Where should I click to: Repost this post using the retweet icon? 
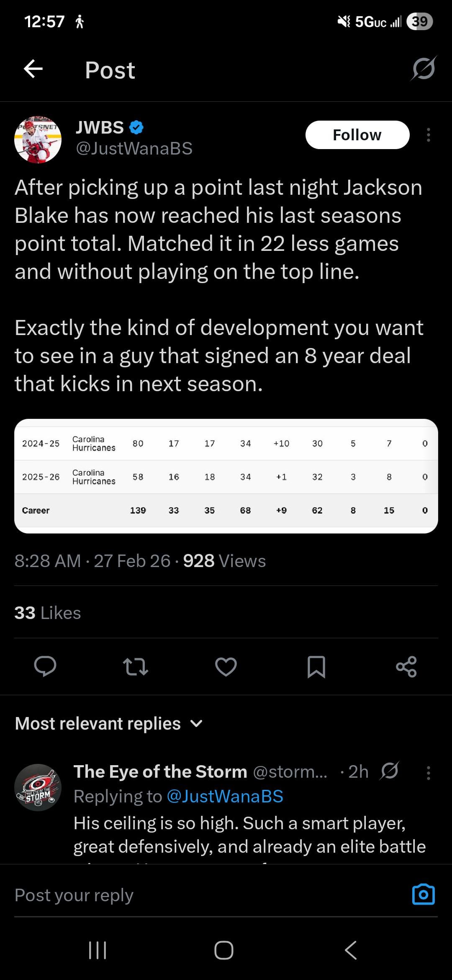point(135,666)
